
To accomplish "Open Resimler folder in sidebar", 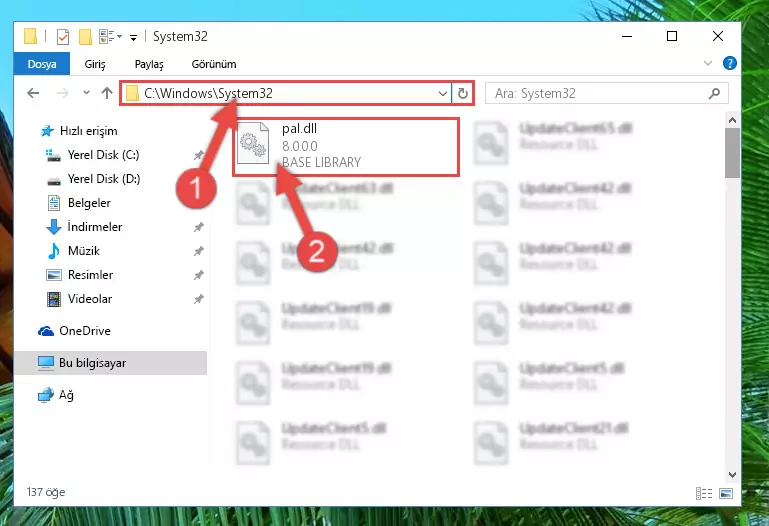I will [x=90, y=275].
